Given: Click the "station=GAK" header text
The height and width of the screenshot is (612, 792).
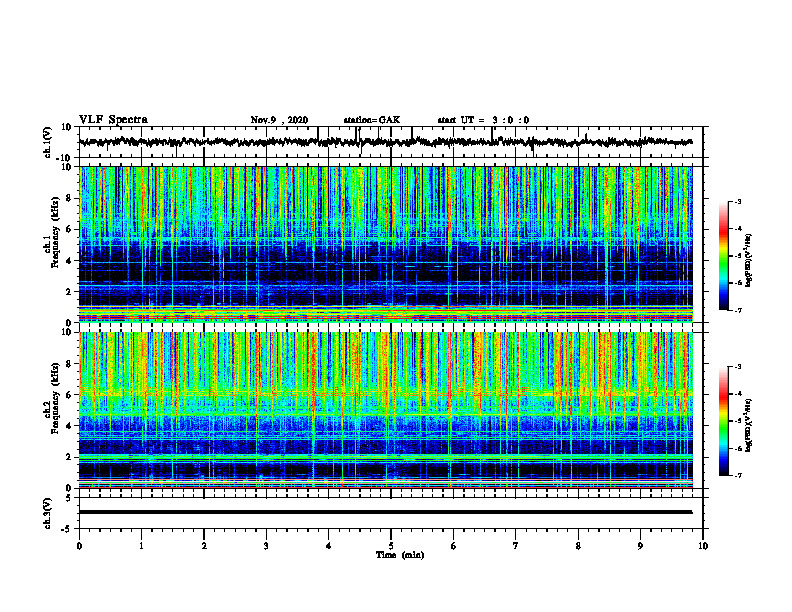Looking at the screenshot, I should [x=372, y=120].
